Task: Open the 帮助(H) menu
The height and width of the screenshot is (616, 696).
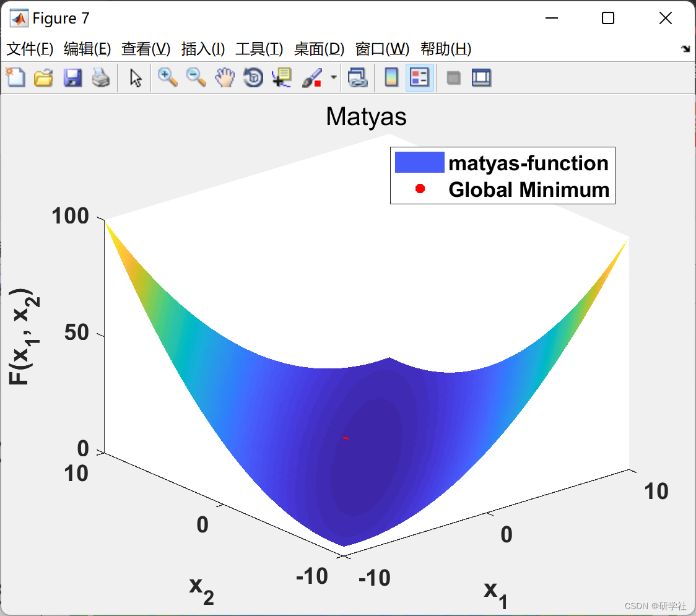Action: [x=446, y=49]
